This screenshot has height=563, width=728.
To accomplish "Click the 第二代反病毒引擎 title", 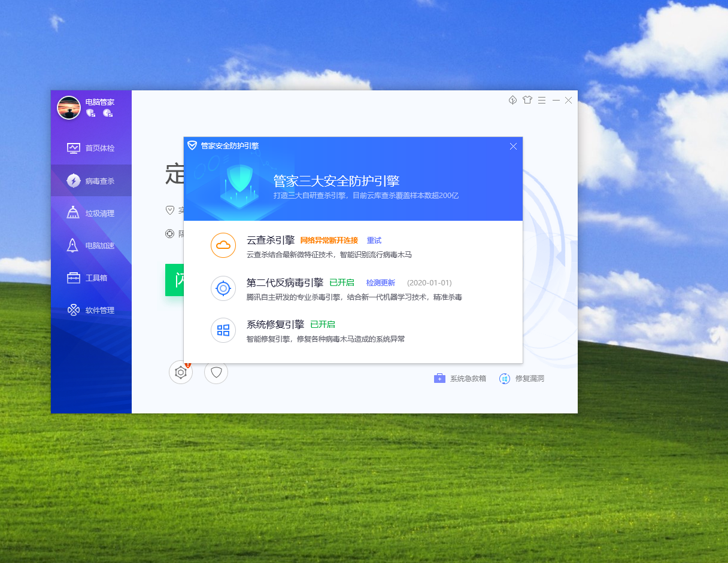I will (x=285, y=283).
